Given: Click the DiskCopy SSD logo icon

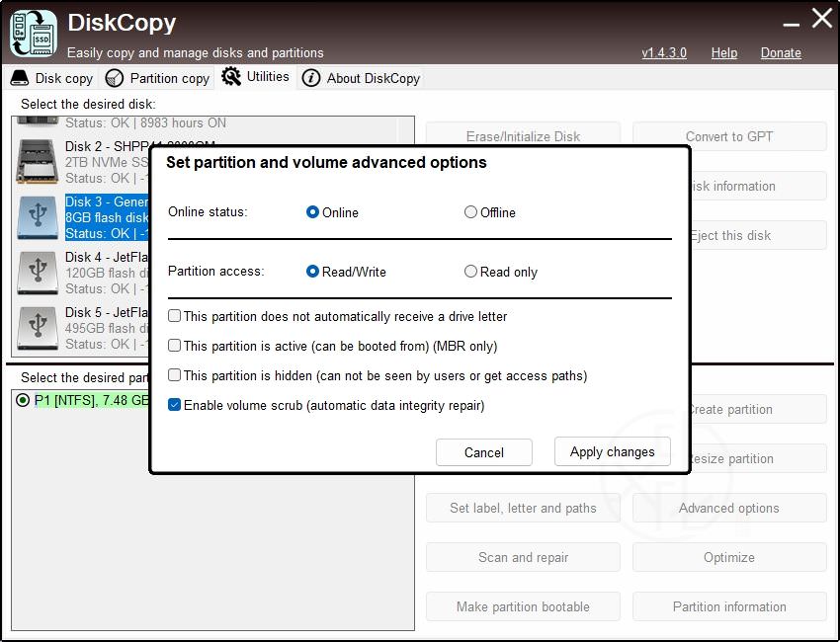Looking at the screenshot, I should [34, 33].
